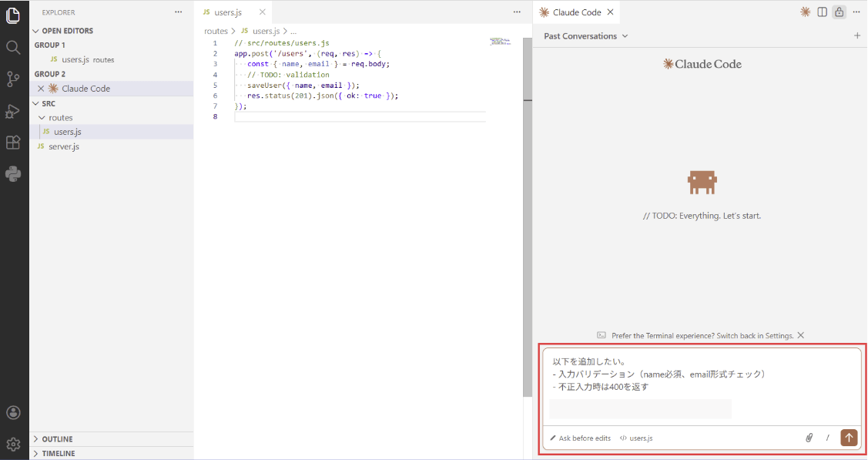Switch to the users.js editor tab
868x460 pixels.
(x=227, y=12)
